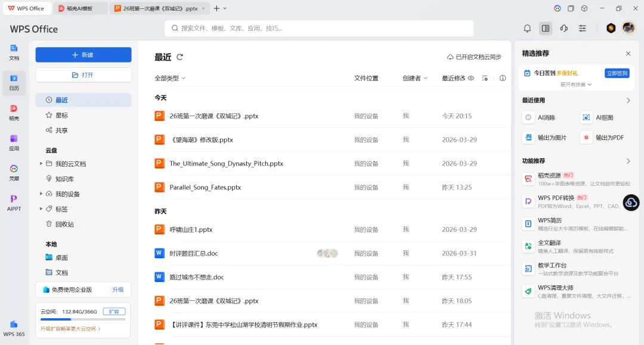
Task: Select 输出为PDF tool
Action: click(x=602, y=138)
